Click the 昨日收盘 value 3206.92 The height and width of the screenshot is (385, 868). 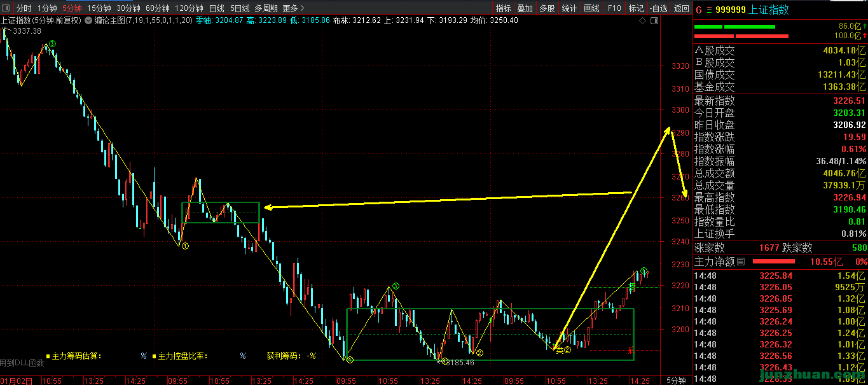click(x=850, y=125)
